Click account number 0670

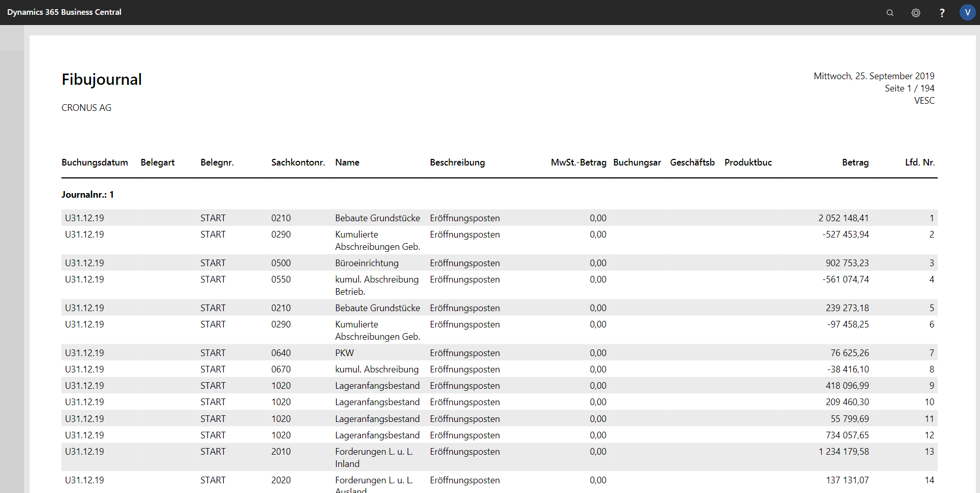pyautogui.click(x=281, y=369)
